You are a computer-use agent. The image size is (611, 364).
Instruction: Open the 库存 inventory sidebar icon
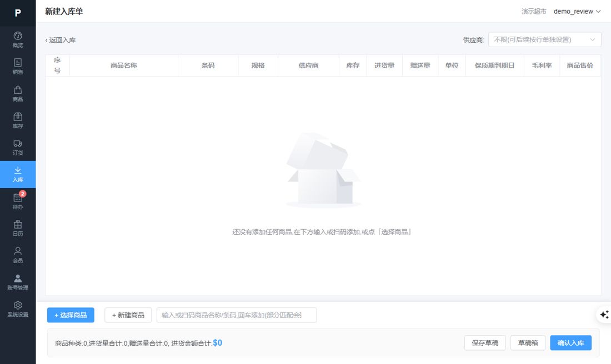coord(18,120)
